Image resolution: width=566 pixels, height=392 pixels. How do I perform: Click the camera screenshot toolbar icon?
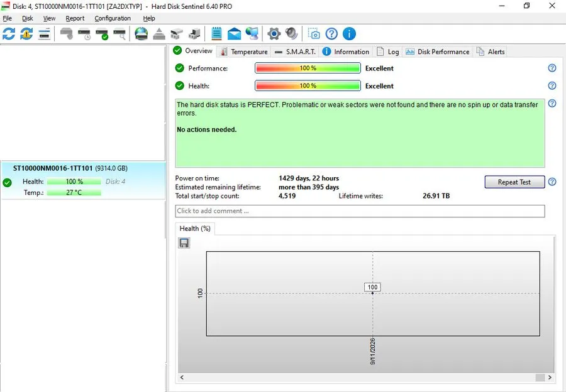pyautogui.click(x=314, y=34)
